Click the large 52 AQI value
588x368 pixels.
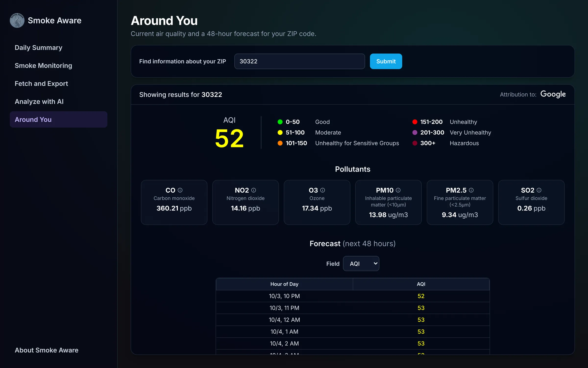229,139
